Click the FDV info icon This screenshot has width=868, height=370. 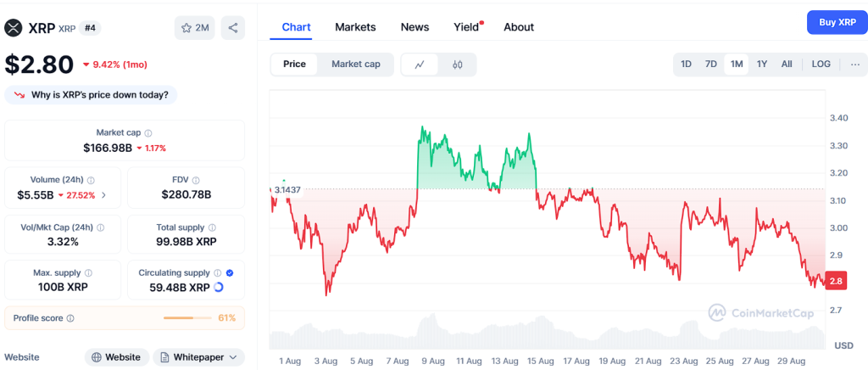197,180
